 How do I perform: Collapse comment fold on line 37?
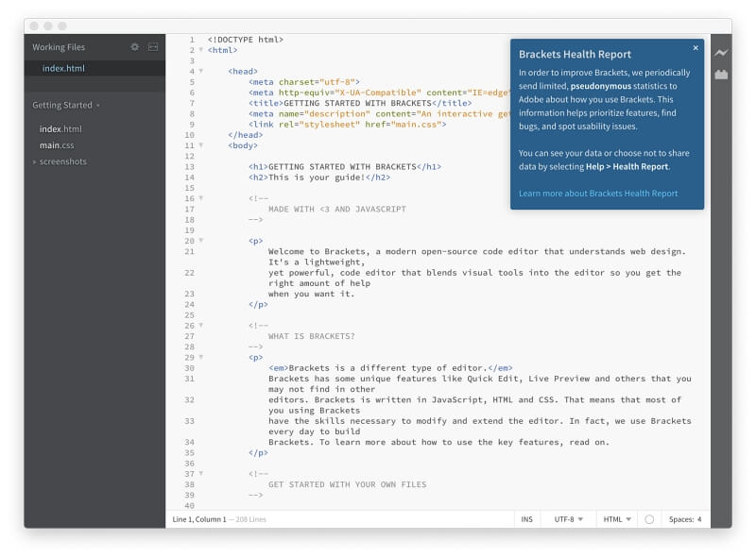(x=201, y=474)
